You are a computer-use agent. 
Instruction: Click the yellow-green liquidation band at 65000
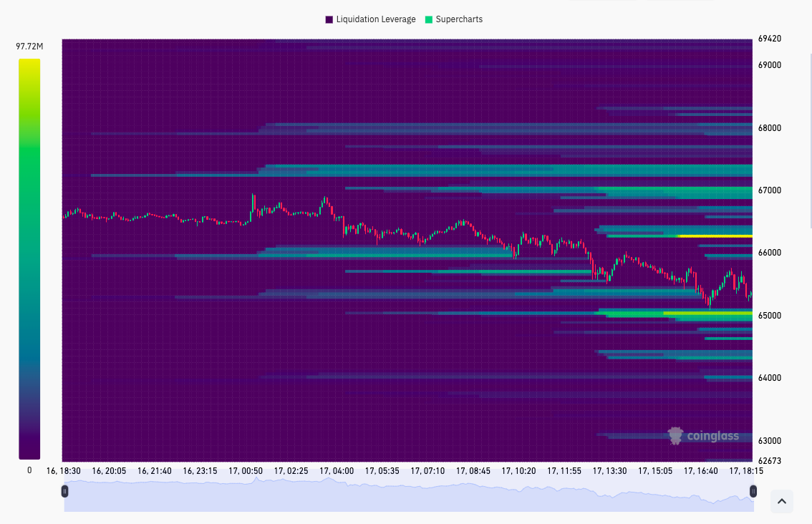707,313
